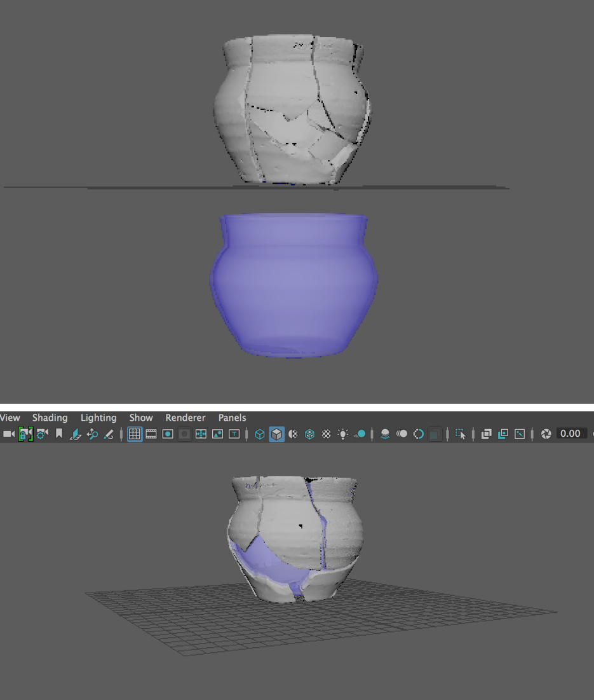Enable the 2D Pan/Zoom icon
Viewport: 594px width, 700px height.
point(92,434)
